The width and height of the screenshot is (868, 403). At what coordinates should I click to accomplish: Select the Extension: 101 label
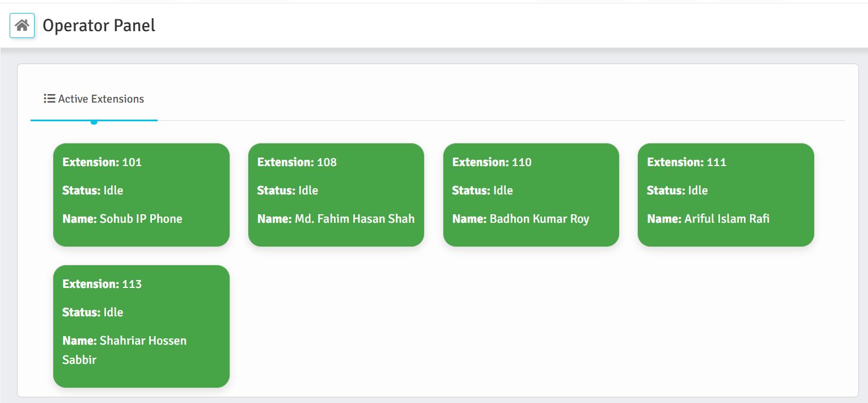pyautogui.click(x=102, y=162)
